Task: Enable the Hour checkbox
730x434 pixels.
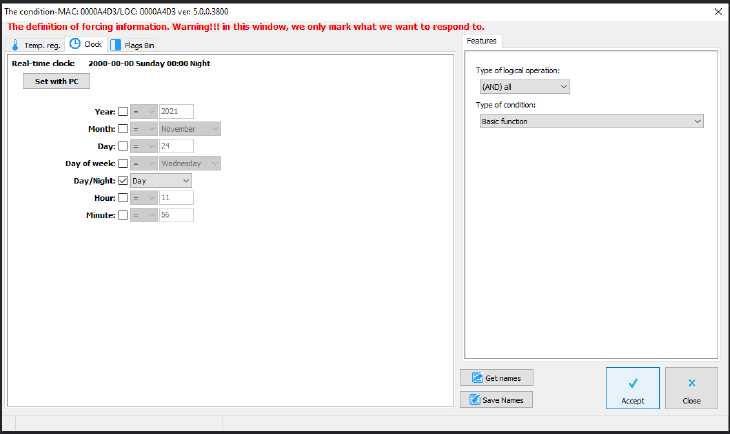Action: point(123,198)
